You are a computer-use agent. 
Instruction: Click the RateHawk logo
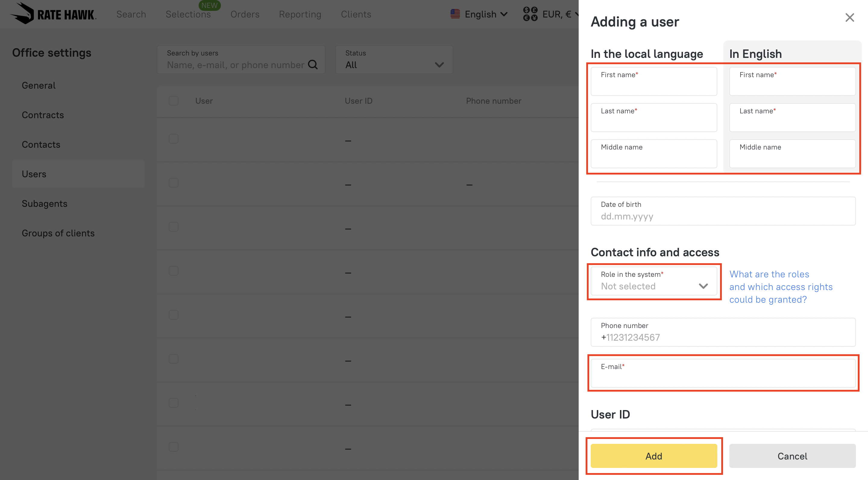tap(53, 14)
